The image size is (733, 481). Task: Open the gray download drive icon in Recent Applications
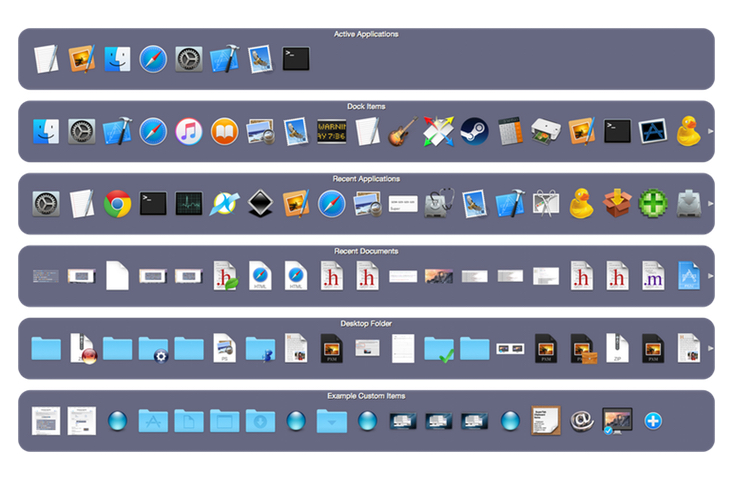pos(689,204)
